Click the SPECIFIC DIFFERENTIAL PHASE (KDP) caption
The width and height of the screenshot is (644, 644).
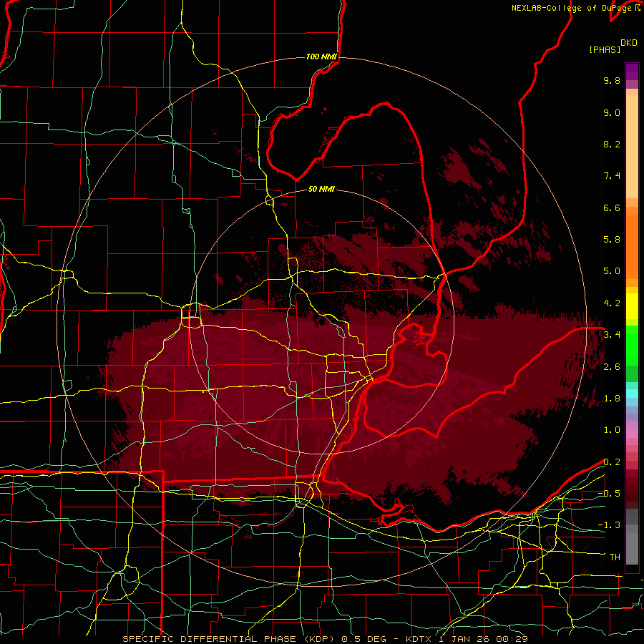point(229,639)
